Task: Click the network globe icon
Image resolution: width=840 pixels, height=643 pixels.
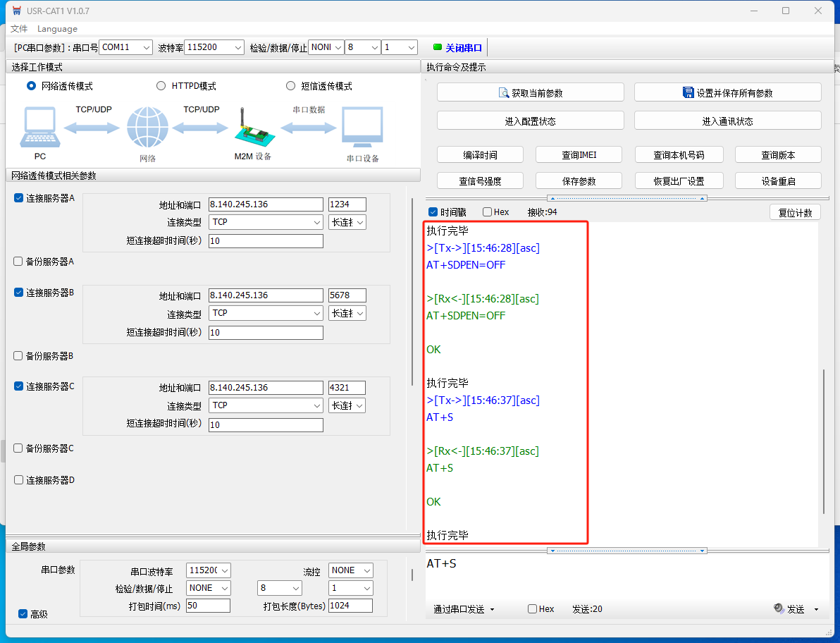Action: [x=147, y=128]
